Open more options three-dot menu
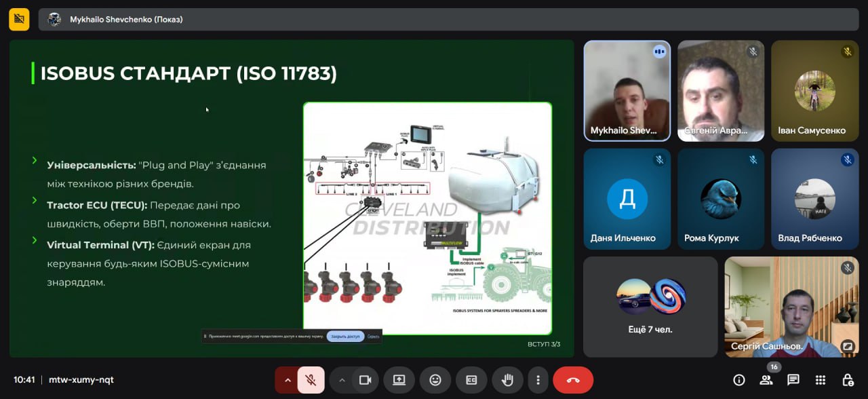Screen dimensions: 868x399 538,380
